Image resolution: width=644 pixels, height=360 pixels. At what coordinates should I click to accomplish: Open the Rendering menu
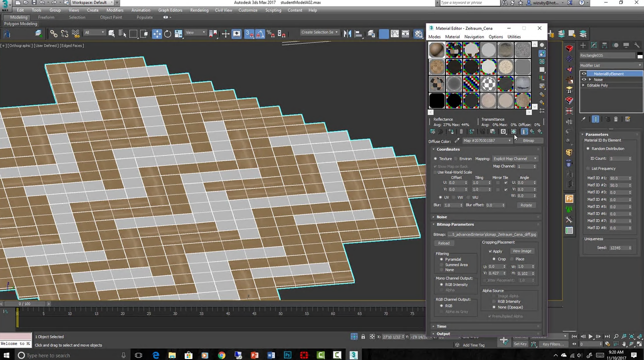click(x=199, y=10)
